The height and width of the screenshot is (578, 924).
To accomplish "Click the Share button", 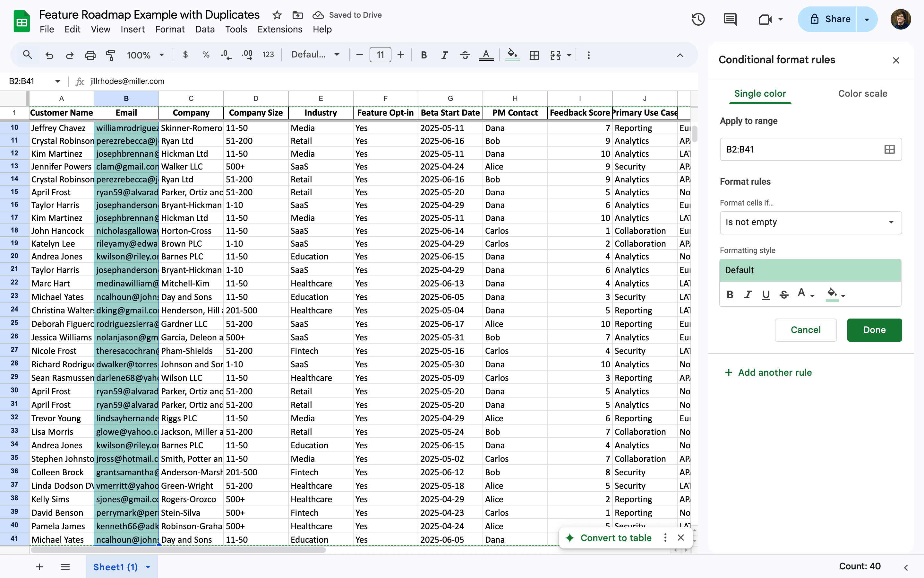I will point(827,19).
